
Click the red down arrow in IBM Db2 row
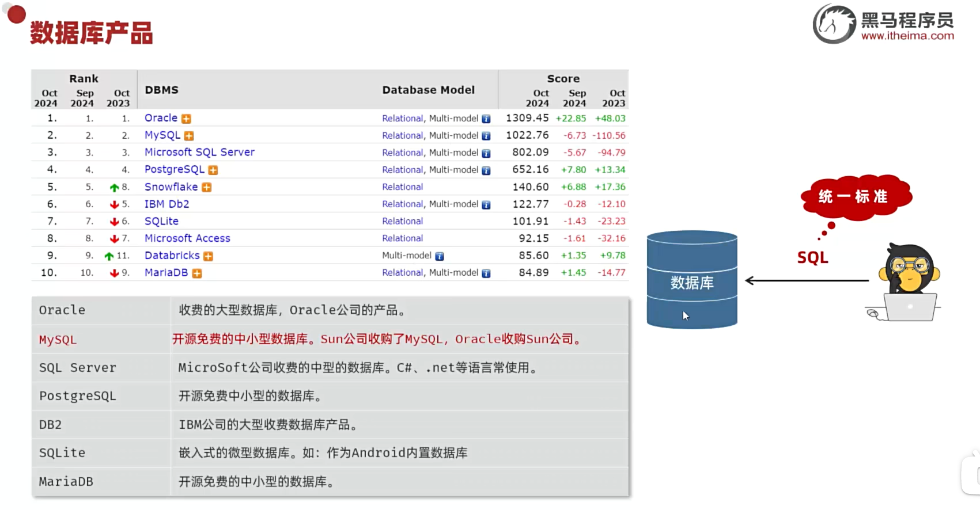(114, 204)
